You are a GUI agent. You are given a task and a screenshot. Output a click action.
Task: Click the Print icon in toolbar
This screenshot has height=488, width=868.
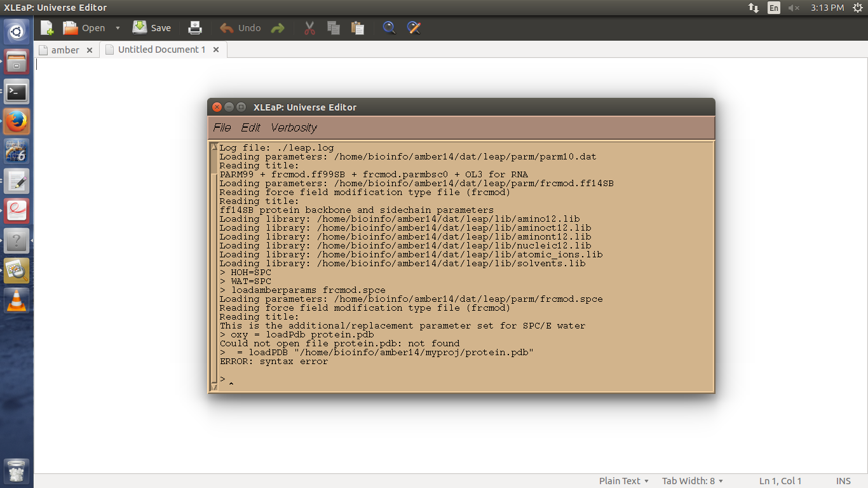(x=195, y=28)
